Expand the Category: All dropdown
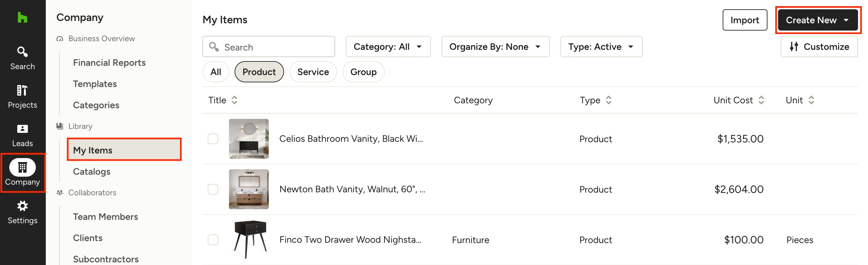 (x=388, y=47)
